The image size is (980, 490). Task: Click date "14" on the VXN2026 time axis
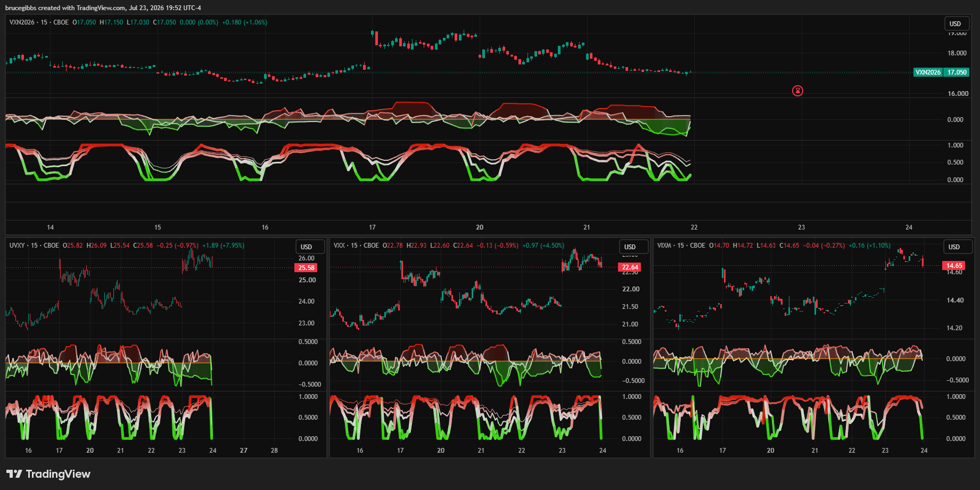coord(51,227)
